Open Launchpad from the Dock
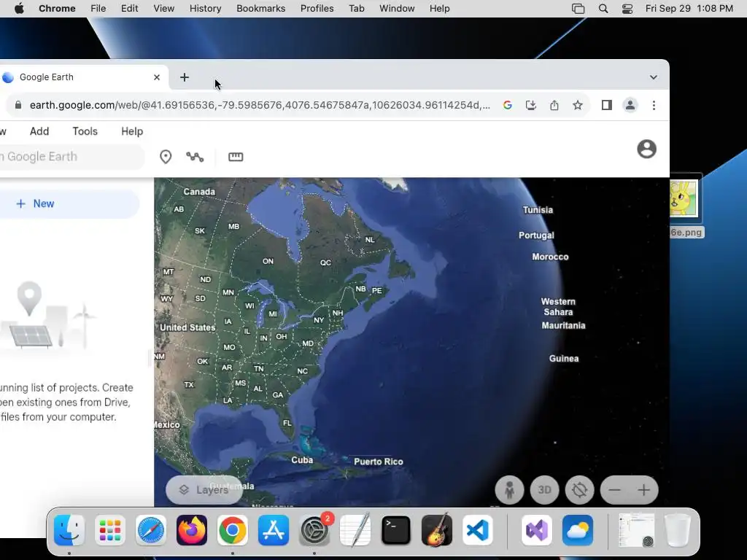 pyautogui.click(x=110, y=530)
